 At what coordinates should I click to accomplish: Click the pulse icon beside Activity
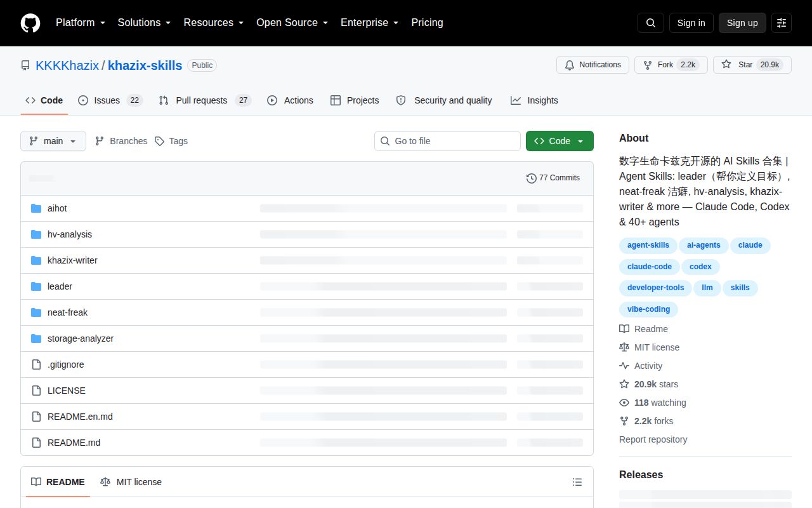click(x=624, y=366)
